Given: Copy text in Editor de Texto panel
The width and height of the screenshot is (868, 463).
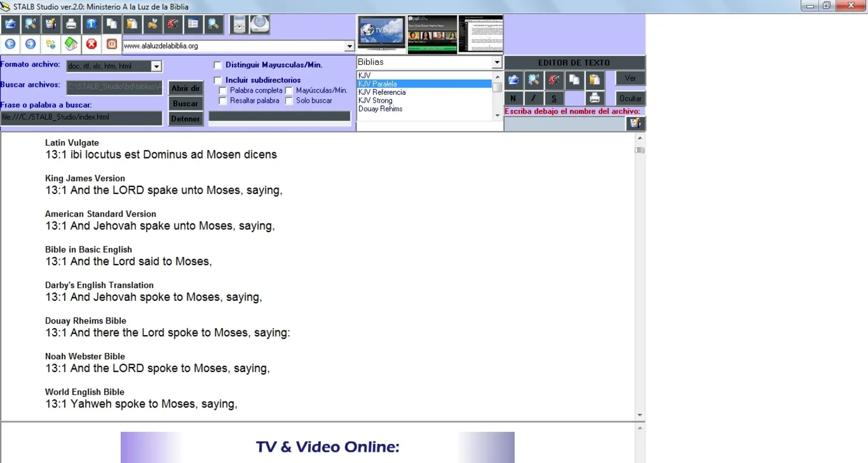Looking at the screenshot, I should (574, 80).
